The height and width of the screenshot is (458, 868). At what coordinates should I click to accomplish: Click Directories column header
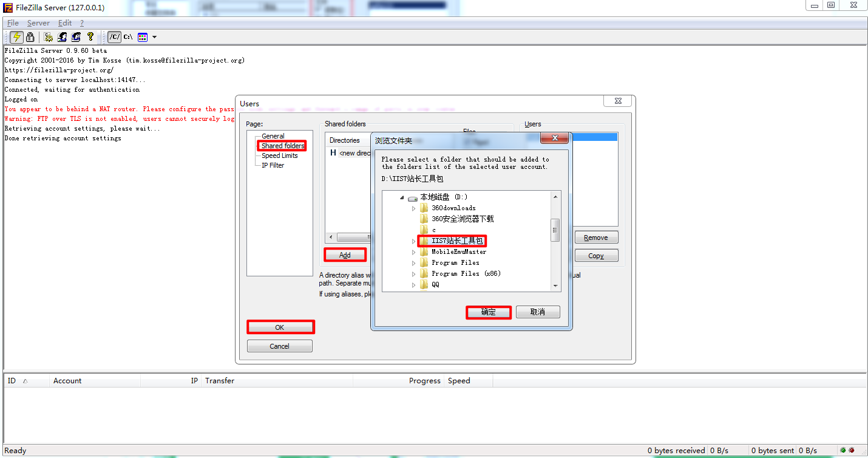click(x=345, y=140)
